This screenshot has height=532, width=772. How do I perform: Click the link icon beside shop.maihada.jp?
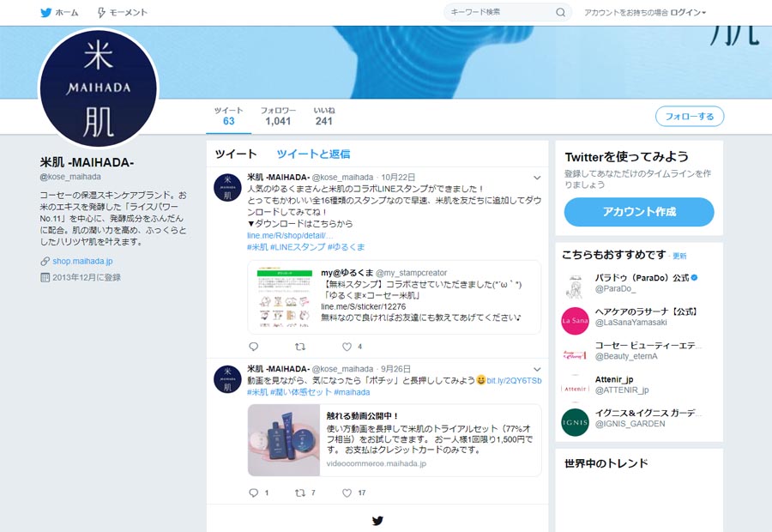(x=45, y=261)
